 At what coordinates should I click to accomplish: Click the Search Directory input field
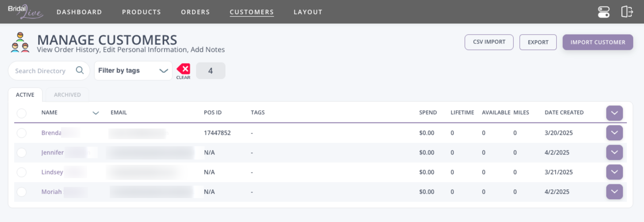click(42, 71)
